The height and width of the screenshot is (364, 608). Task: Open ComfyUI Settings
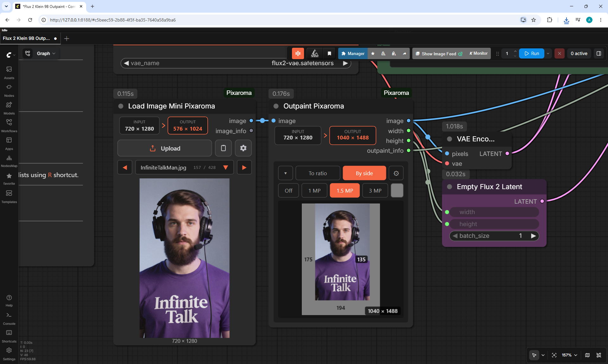tap(9, 354)
